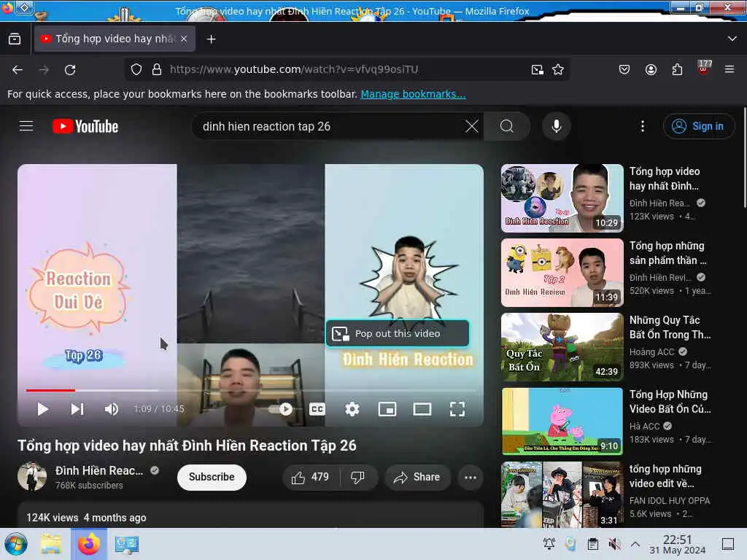Open the Đinh Hiền Reac... channel name
Screen dimensions: 747x560
[x=99, y=470]
